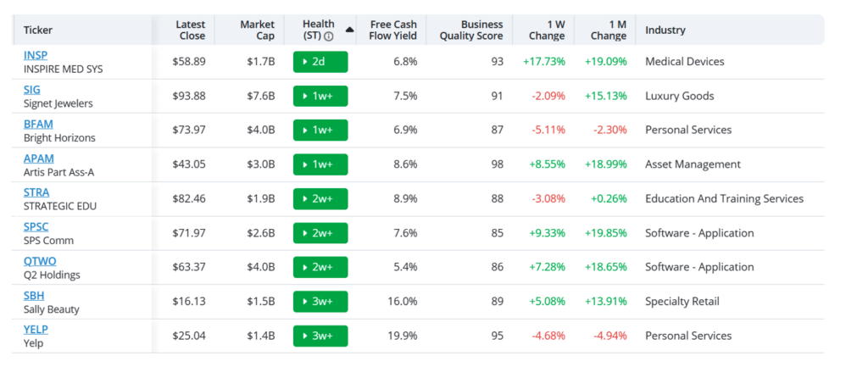This screenshot has height=367, width=868.
Task: Expand the INSP 2d health badge
Action: click(320, 62)
